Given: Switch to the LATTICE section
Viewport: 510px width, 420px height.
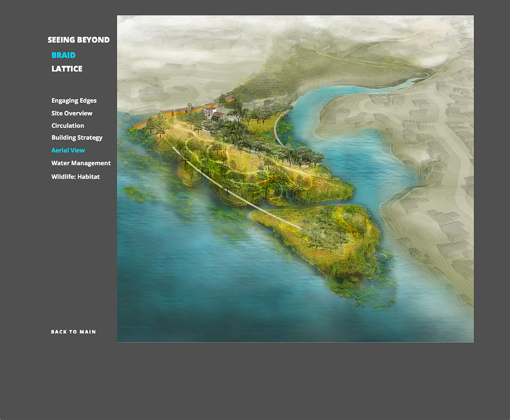Looking at the screenshot, I should click(67, 69).
